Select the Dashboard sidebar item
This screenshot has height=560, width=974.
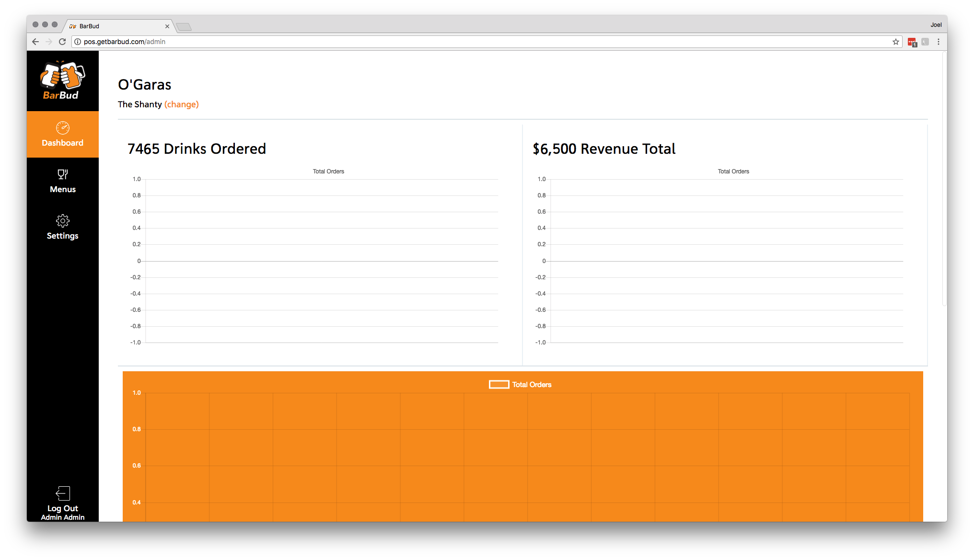[x=63, y=134]
